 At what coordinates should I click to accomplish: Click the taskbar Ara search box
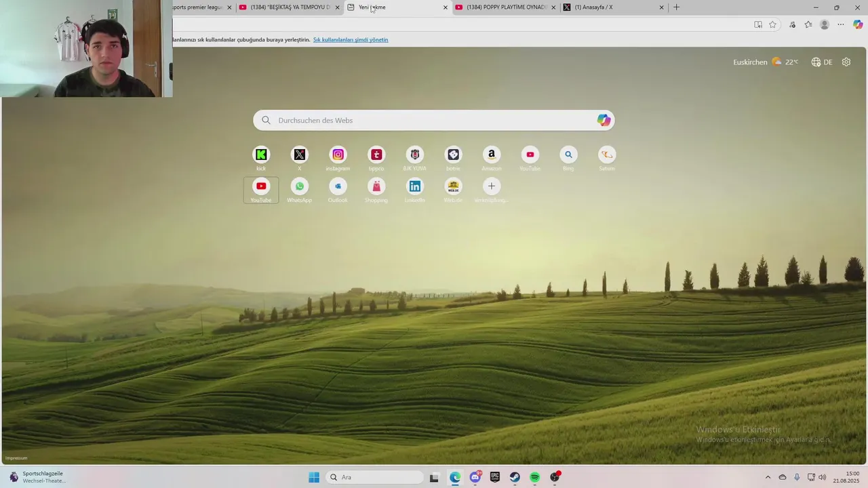coord(374,477)
